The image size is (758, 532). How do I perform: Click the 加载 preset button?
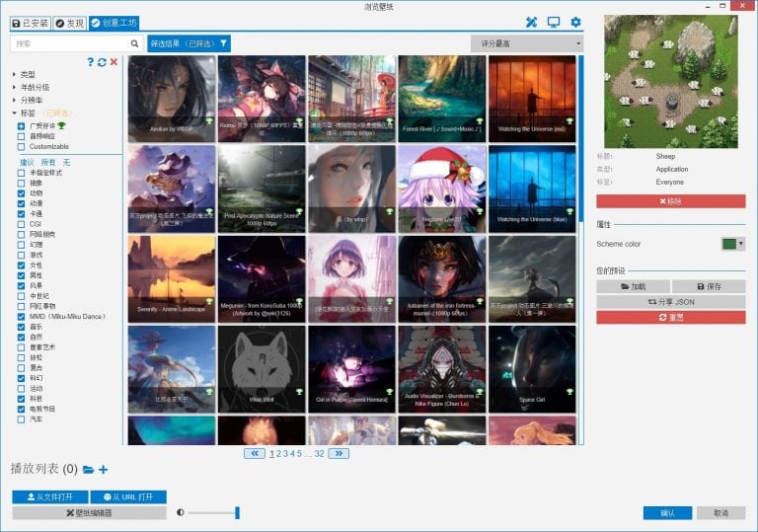click(633, 286)
